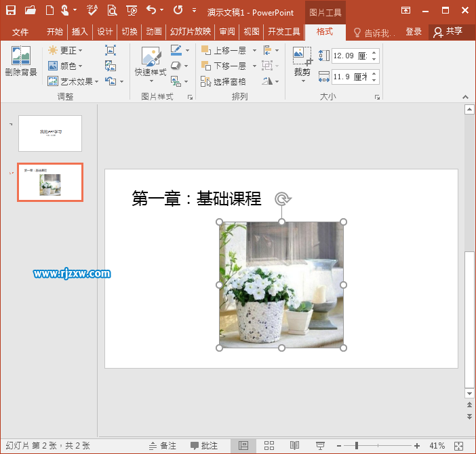Open print preview icon
Image resolution: width=476 pixels, height=454 pixels.
pos(112,11)
